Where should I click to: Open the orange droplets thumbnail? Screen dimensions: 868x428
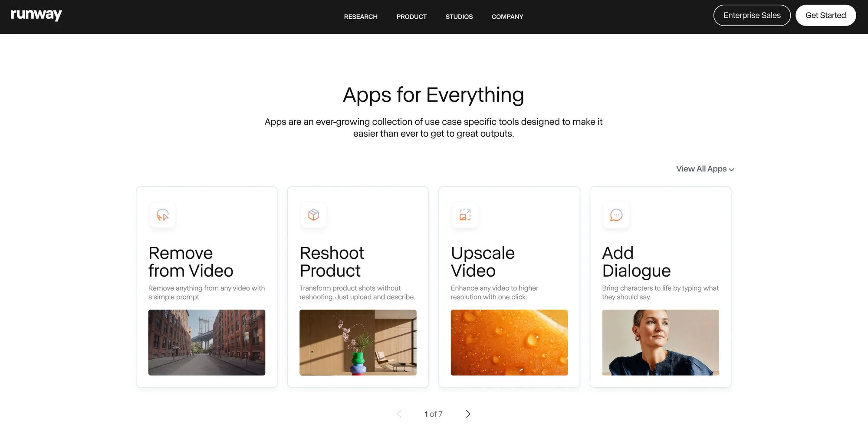tap(509, 342)
